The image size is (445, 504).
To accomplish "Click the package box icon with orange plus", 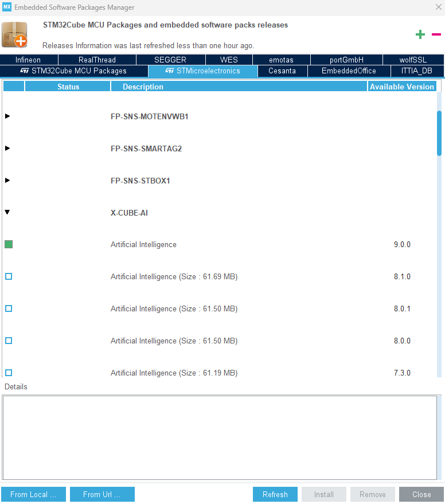I will pos(15,35).
